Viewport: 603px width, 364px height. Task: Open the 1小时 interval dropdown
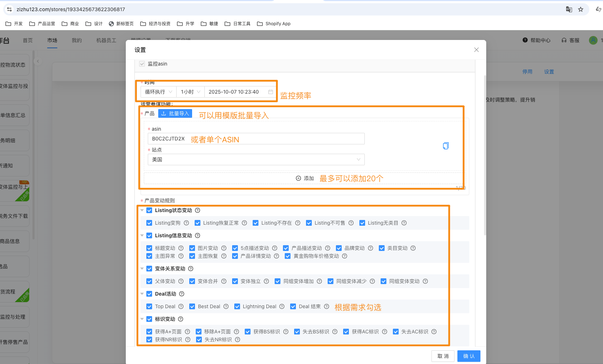190,92
